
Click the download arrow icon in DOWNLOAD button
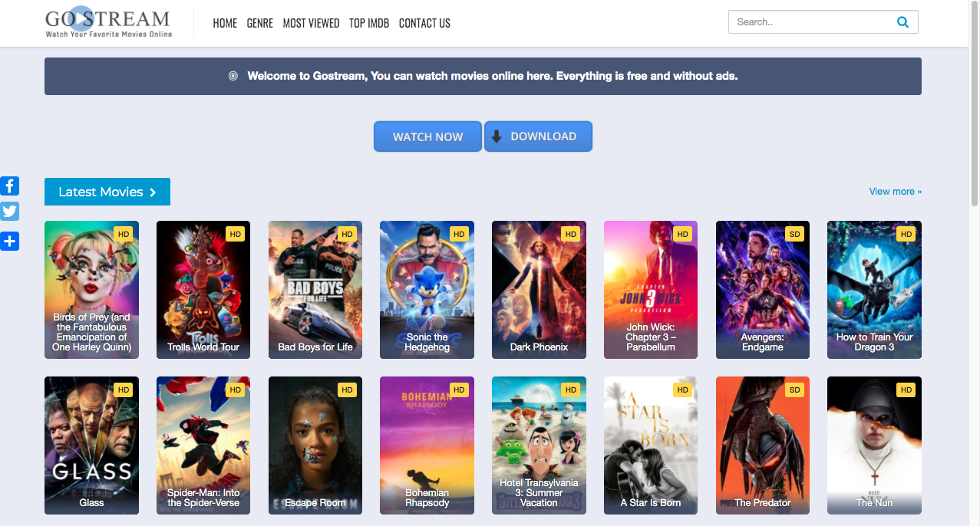(497, 136)
